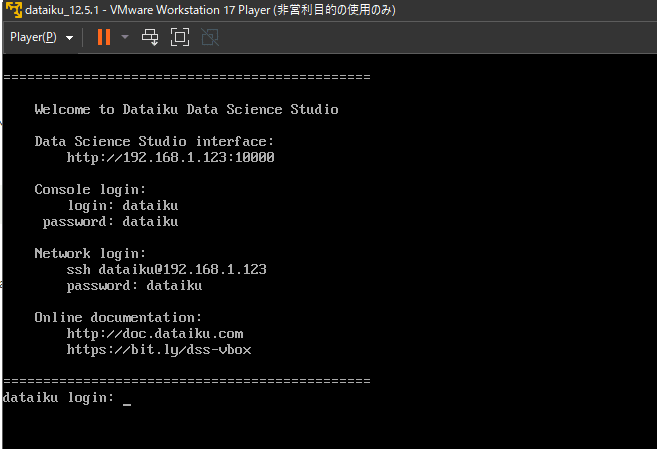Image resolution: width=657 pixels, height=449 pixels.
Task: Click the 'Welcome to Dataiku Data Science Studio' line
Action: (x=186, y=110)
